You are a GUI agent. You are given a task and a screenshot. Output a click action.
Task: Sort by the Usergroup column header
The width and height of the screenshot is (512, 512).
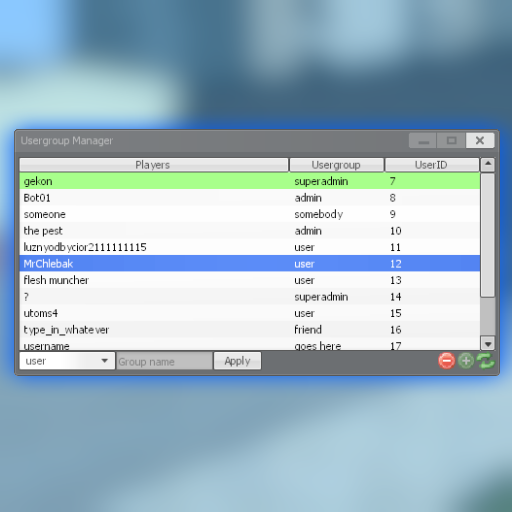337,165
